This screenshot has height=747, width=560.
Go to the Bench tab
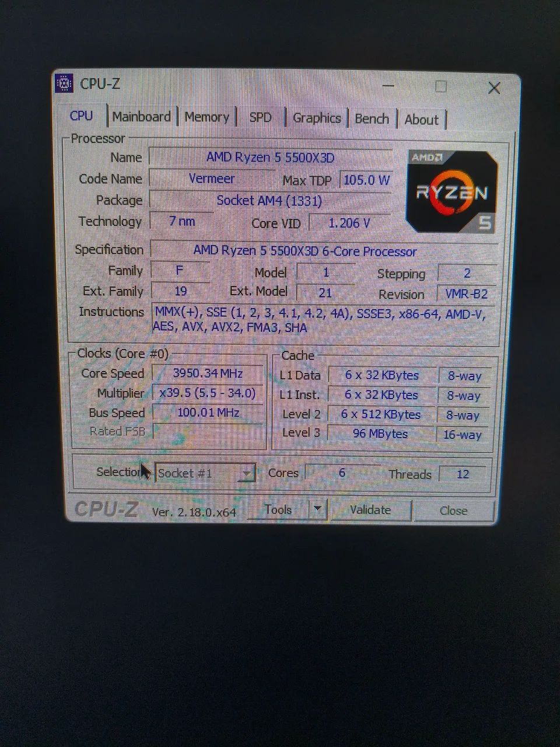pyautogui.click(x=372, y=119)
